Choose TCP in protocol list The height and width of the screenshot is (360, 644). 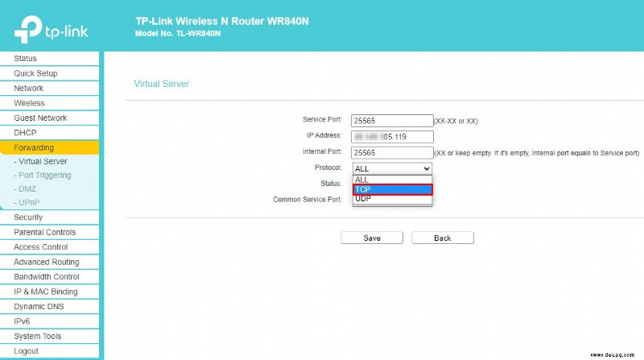pyautogui.click(x=392, y=189)
